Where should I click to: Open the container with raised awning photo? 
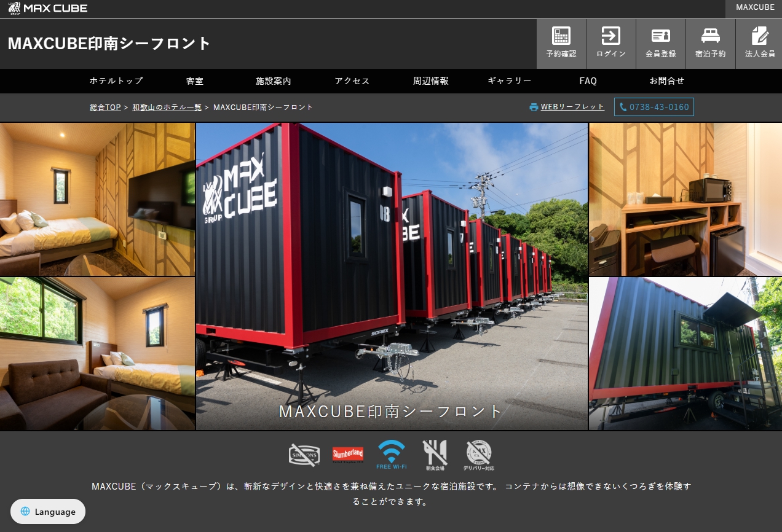click(685, 354)
